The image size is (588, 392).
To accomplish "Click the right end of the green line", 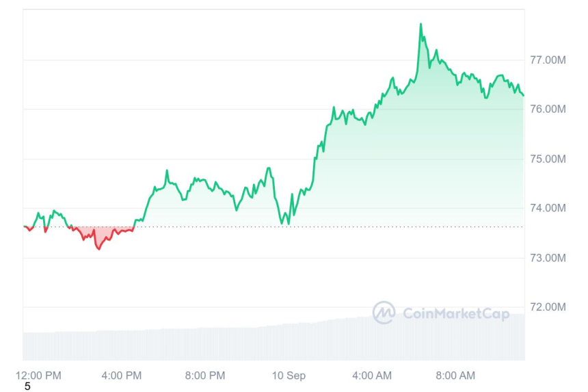I will tap(523, 95).
